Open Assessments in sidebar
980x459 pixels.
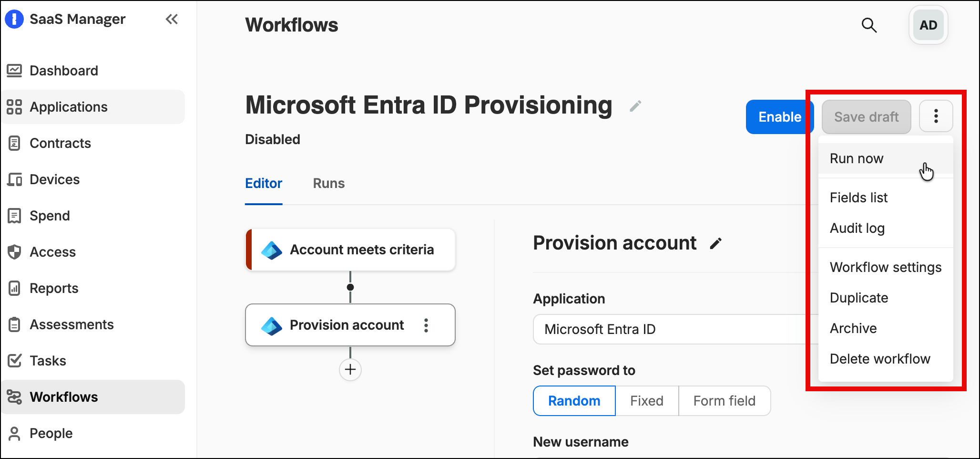93,324
